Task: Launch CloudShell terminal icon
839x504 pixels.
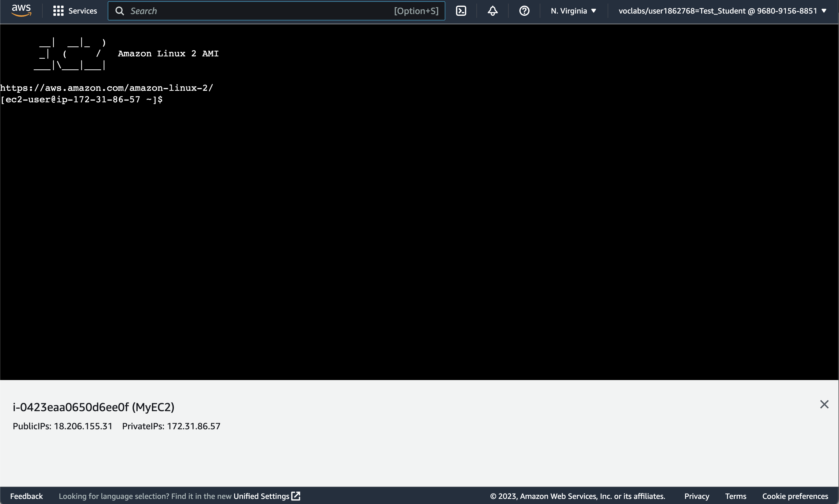Action: (461, 11)
